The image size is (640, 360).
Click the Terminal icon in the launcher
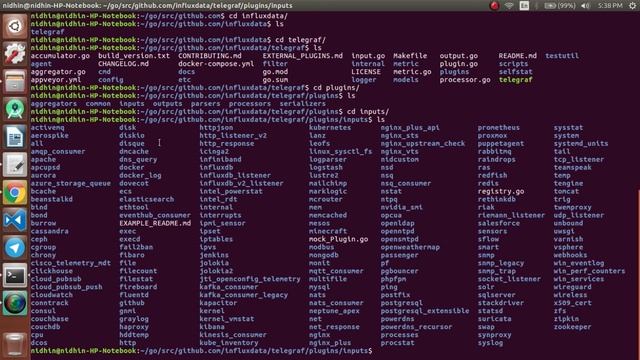pyautogui.click(x=15, y=275)
